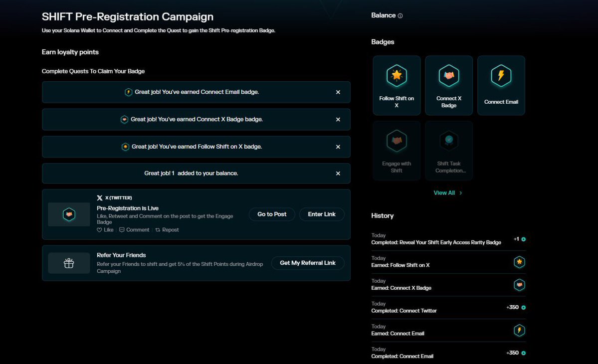Select history entry Completed: Connect Twitter

[448, 307]
